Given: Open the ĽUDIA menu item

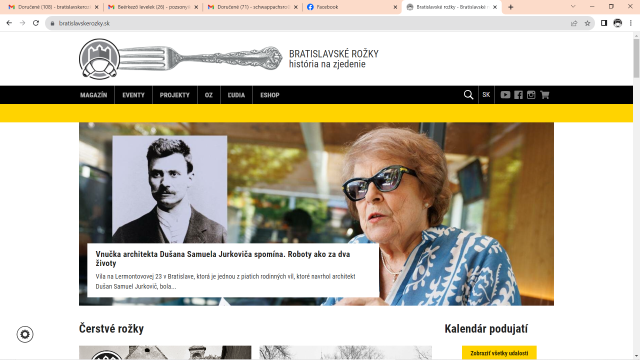Looking at the screenshot, I should (236, 95).
